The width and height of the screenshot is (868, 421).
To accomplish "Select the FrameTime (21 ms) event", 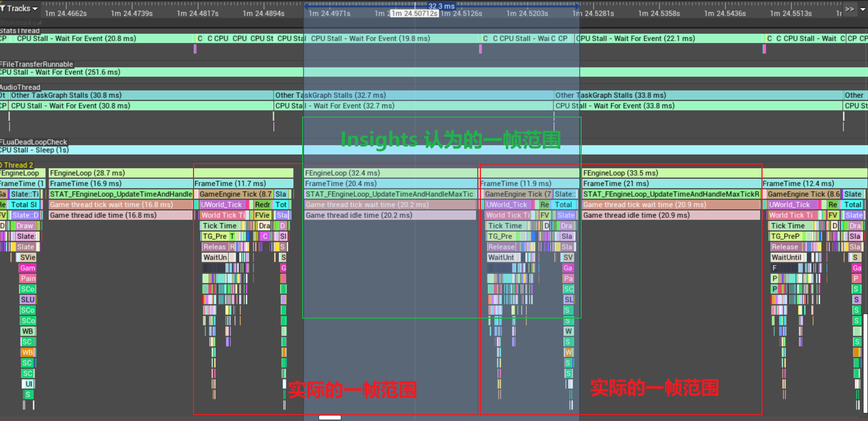I will (x=671, y=184).
